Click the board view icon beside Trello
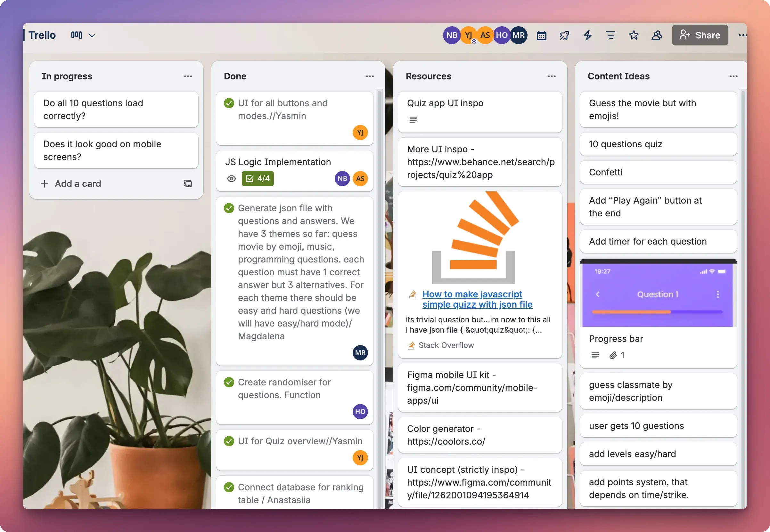 click(76, 35)
